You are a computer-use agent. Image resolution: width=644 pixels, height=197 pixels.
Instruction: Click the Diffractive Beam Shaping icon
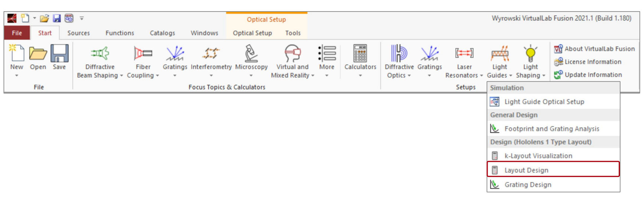click(100, 54)
